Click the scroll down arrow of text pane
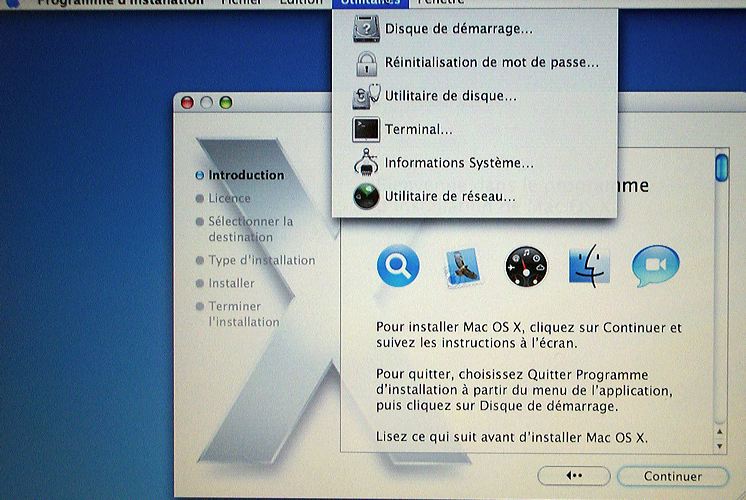 tap(720, 446)
